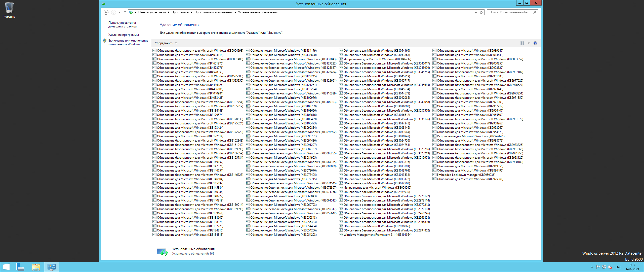Image resolution: width=644 pixels, height=272 pixels.
Task: Select the security update KB5001403
Action: [x=198, y=59]
